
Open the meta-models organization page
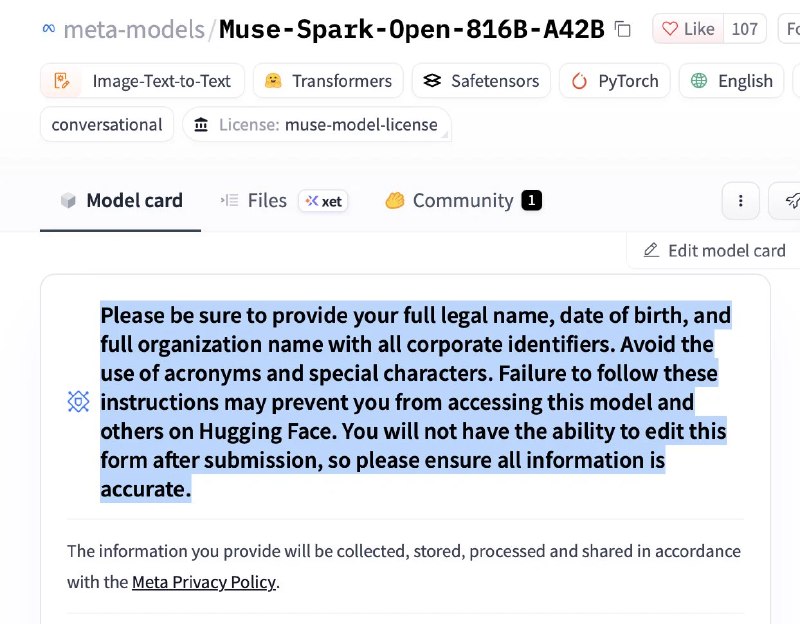(x=134, y=29)
